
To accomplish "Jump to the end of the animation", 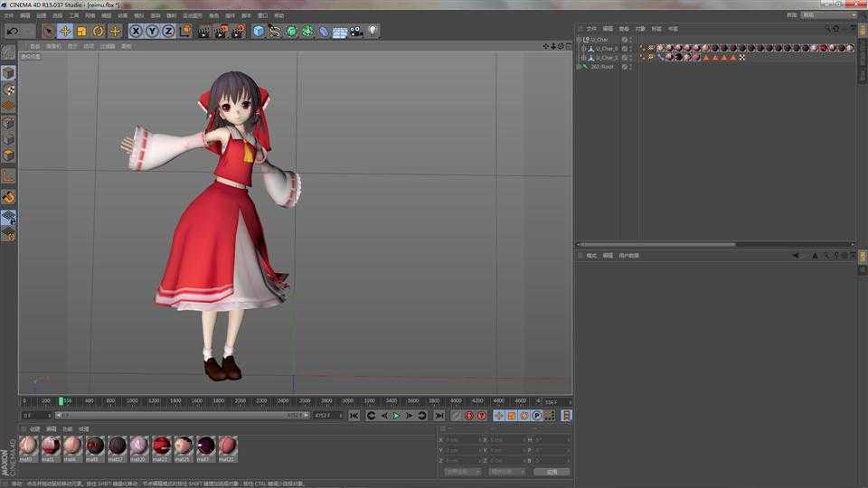I will (439, 416).
